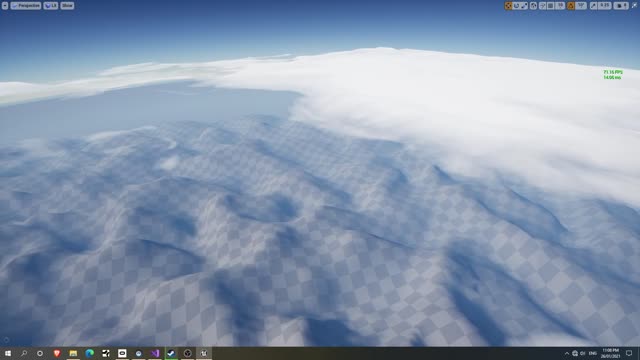Viewport: 640px width, 360px height.
Task: Open File Explorer from taskbar
Action: pos(73,353)
